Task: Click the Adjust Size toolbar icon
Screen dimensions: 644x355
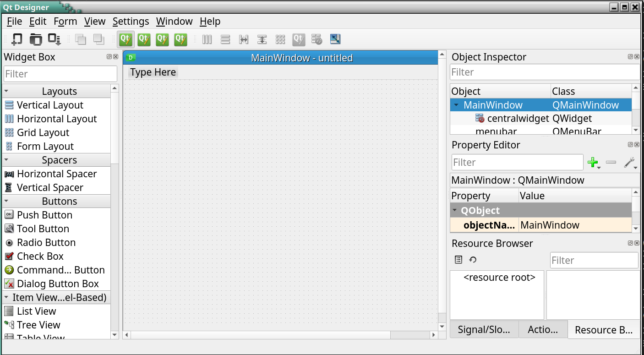Action: 335,39
